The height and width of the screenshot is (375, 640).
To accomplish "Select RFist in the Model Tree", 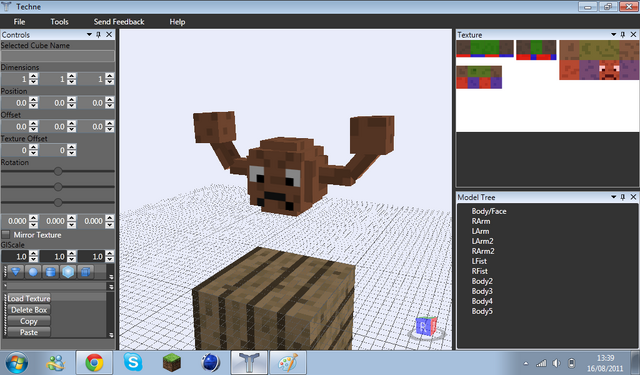I will 480,271.
